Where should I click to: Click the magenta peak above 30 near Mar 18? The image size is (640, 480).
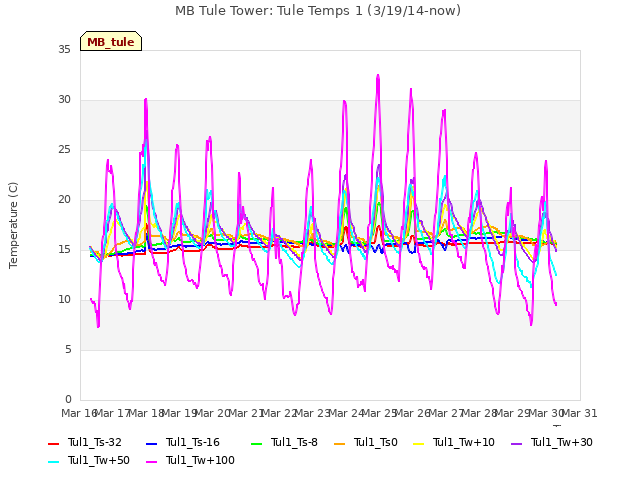coord(146,100)
